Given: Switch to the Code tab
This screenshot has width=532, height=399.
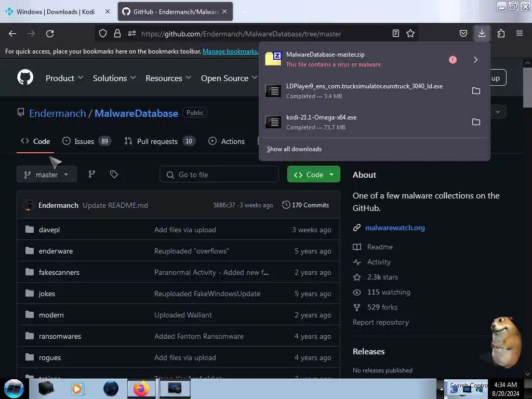Looking at the screenshot, I should click(x=35, y=141).
